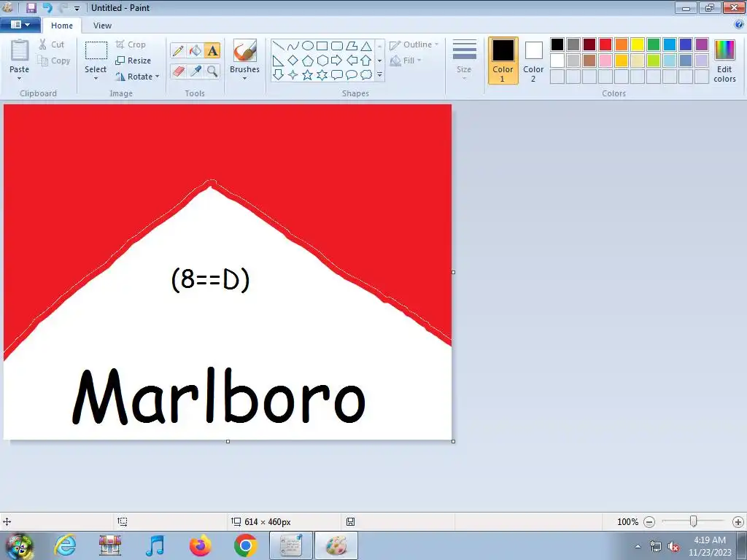The height and width of the screenshot is (560, 747).
Task: Click the Undo icon in title bar
Action: 47,7
